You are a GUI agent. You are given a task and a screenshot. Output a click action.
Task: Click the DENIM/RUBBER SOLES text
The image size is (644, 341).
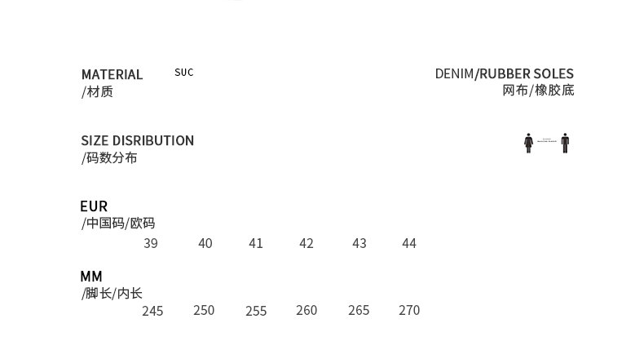coord(505,73)
